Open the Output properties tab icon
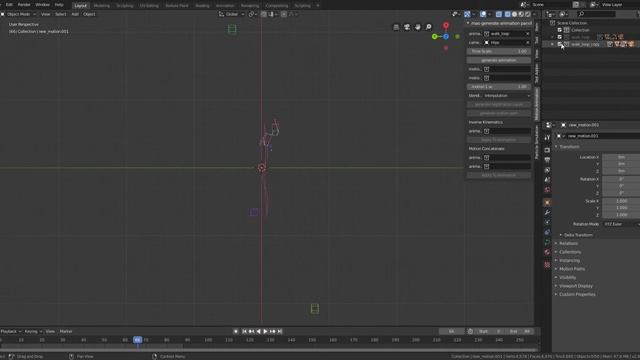640x360 pixels. (x=547, y=160)
